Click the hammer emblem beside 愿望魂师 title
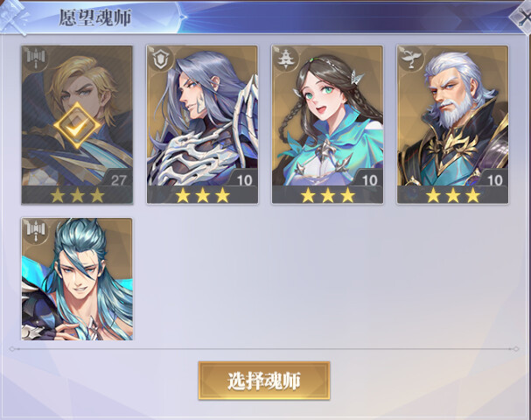This screenshot has height=420, width=531. pos(13,17)
